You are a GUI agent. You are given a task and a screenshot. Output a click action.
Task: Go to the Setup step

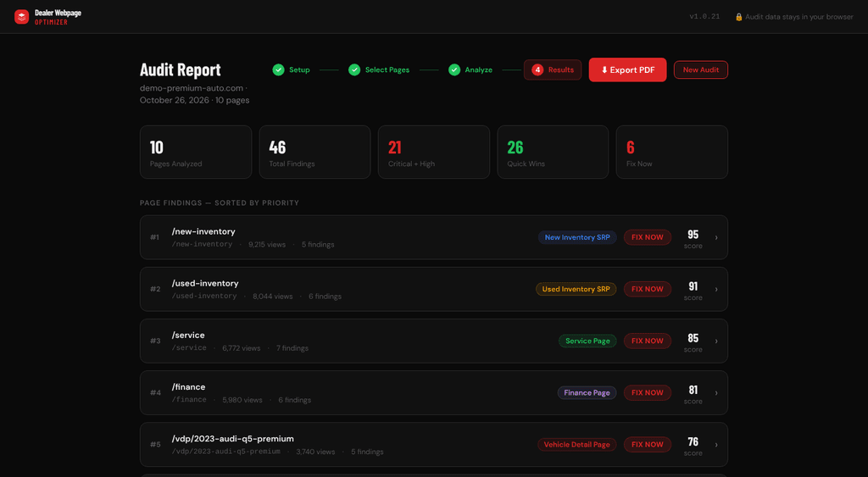(292, 69)
